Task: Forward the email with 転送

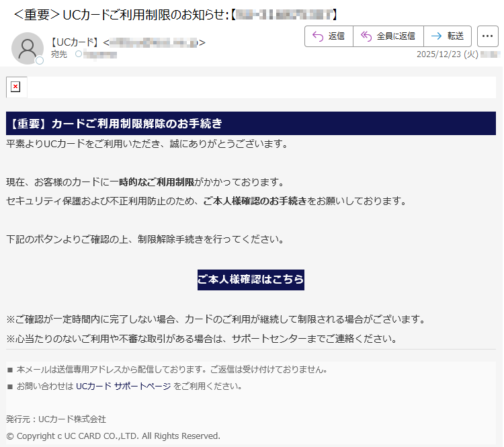Action: [448, 36]
